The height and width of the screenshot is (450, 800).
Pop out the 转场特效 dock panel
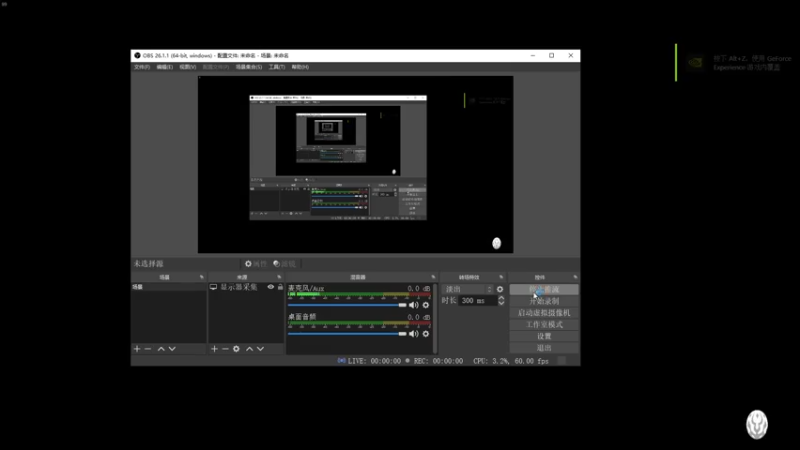coord(501,277)
